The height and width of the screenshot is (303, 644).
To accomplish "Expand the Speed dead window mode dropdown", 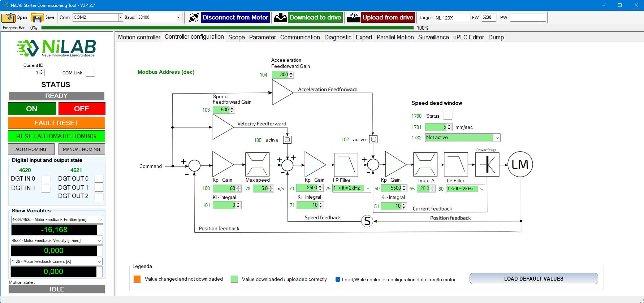I will click(497, 138).
